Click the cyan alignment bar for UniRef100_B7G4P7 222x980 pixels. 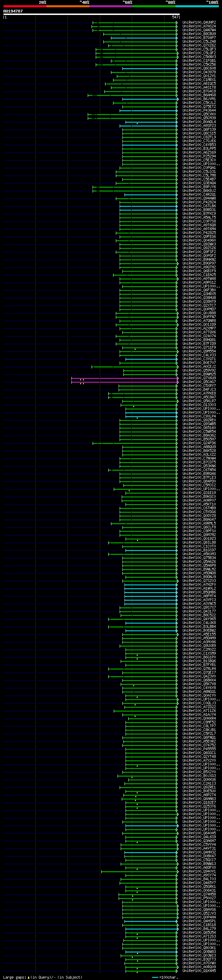[x=144, y=38]
